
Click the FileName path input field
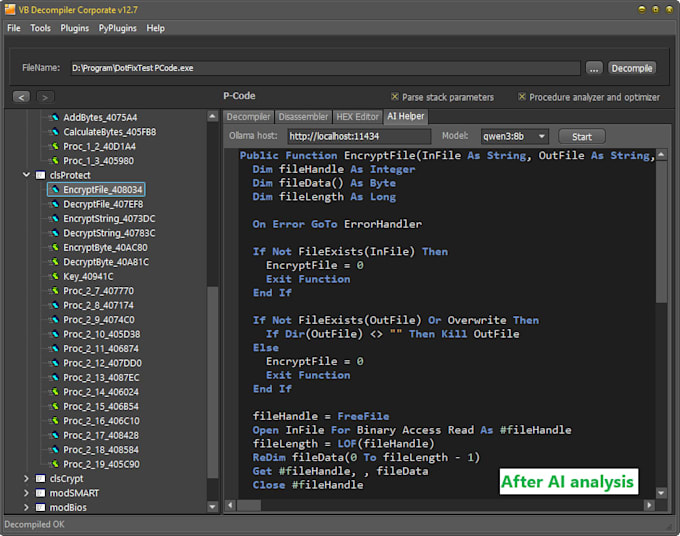325,68
